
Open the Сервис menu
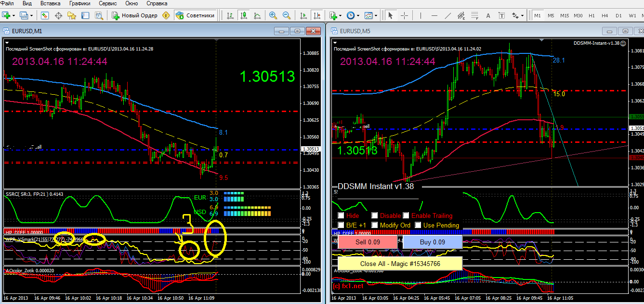pos(107,3)
